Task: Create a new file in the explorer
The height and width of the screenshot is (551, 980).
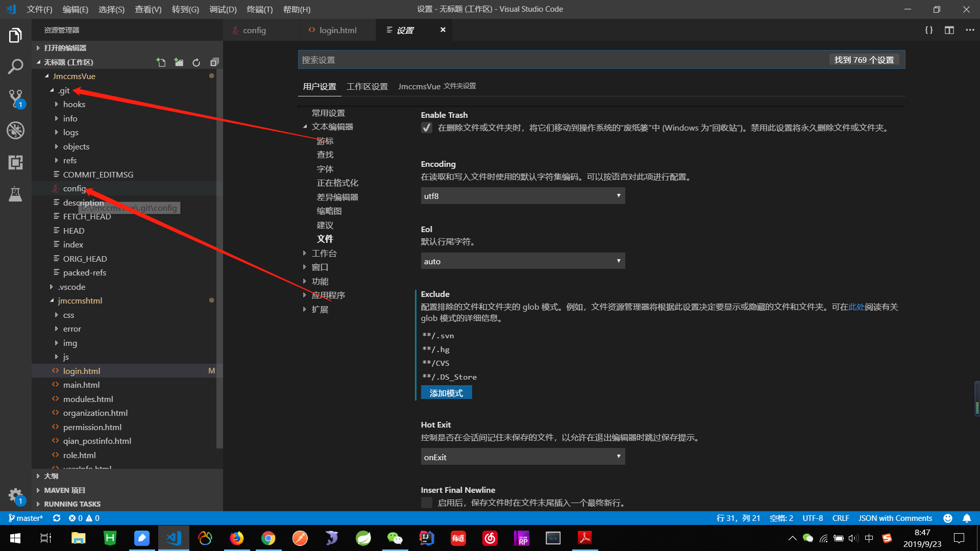Action: point(161,62)
